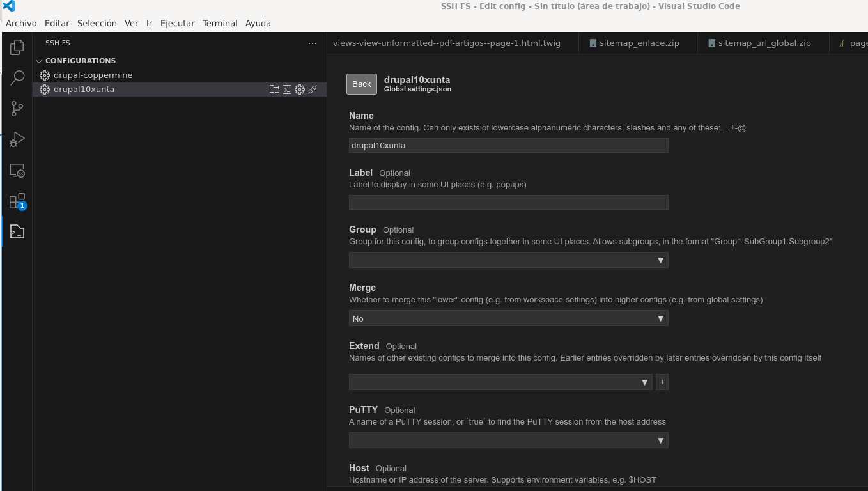Image resolution: width=868 pixels, height=491 pixels.
Task: Open Run and Debug view
Action: (17, 139)
